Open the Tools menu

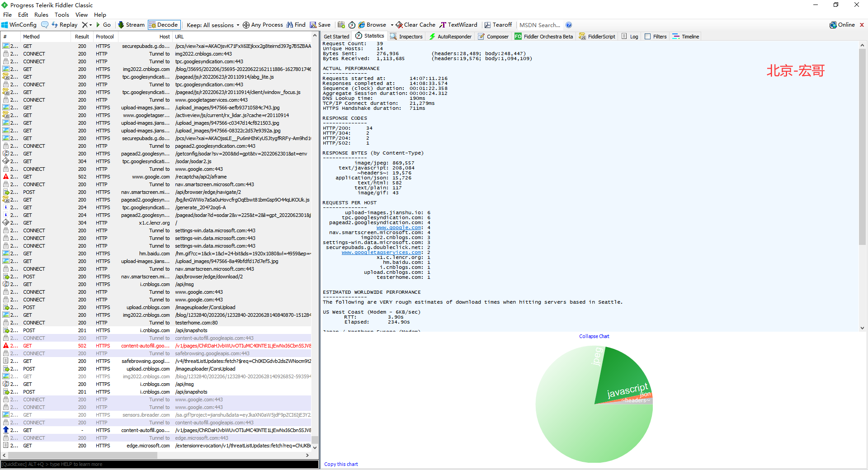coord(62,14)
